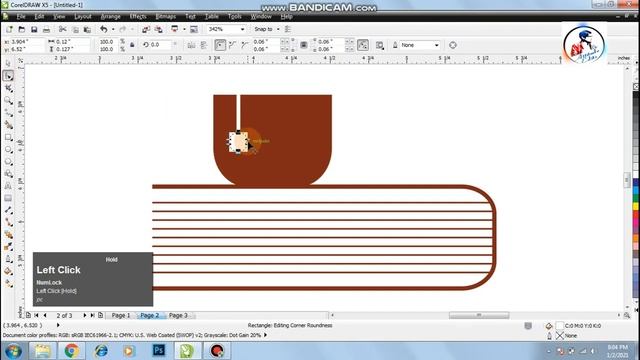640x360 pixels.
Task: Mirror the object vertically
Action: [x=204, y=45]
